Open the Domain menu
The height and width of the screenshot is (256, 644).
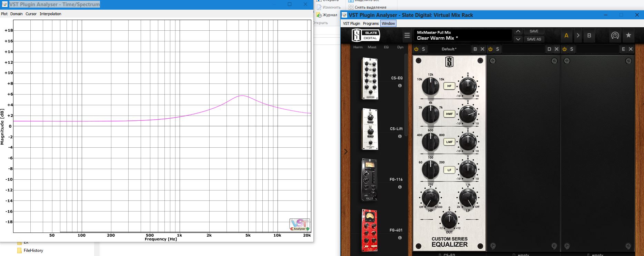click(x=17, y=14)
